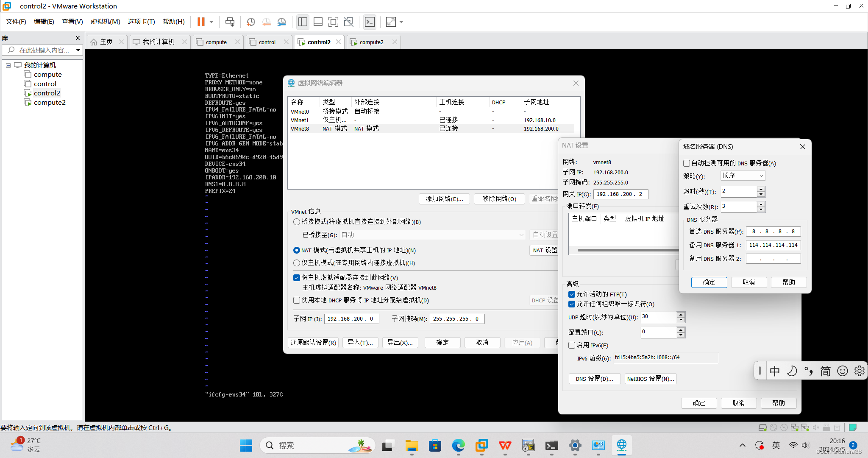Click the take snapshot clock icon
Screen dimensions: 868x458
[x=251, y=22]
